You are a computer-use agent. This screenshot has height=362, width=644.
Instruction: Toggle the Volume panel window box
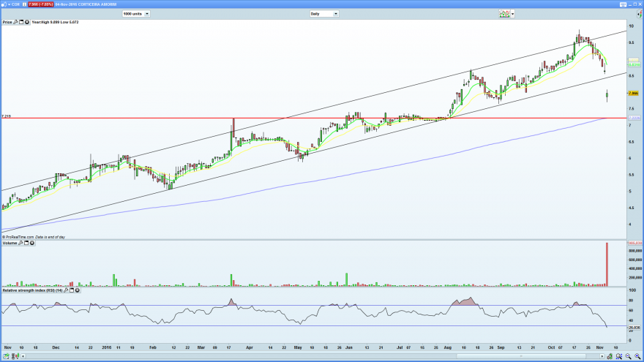click(26, 243)
